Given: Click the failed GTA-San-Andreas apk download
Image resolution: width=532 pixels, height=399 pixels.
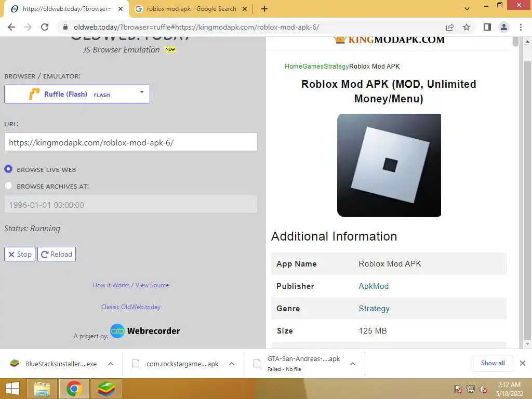Looking at the screenshot, I should [x=297, y=364].
